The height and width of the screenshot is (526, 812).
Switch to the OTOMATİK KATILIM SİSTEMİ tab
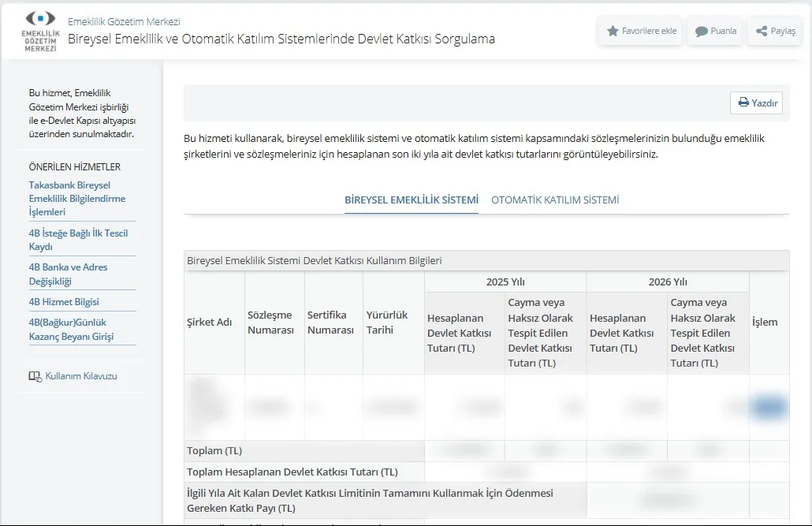pos(555,200)
